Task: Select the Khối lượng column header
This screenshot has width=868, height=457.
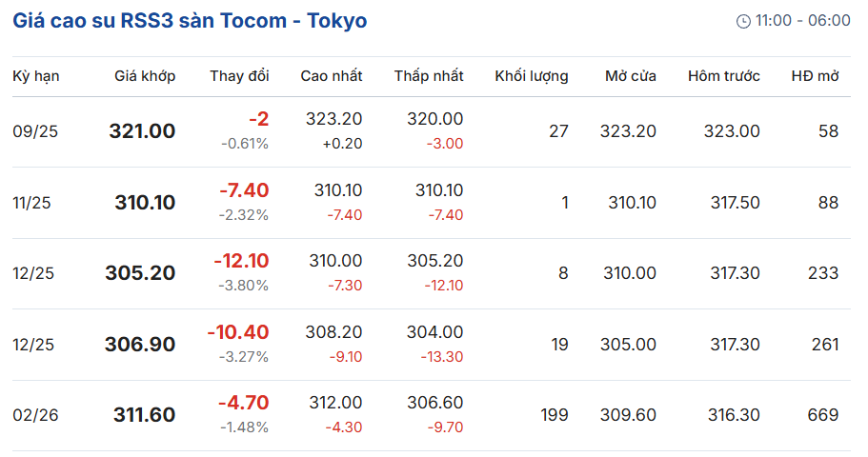Action: coord(532,76)
